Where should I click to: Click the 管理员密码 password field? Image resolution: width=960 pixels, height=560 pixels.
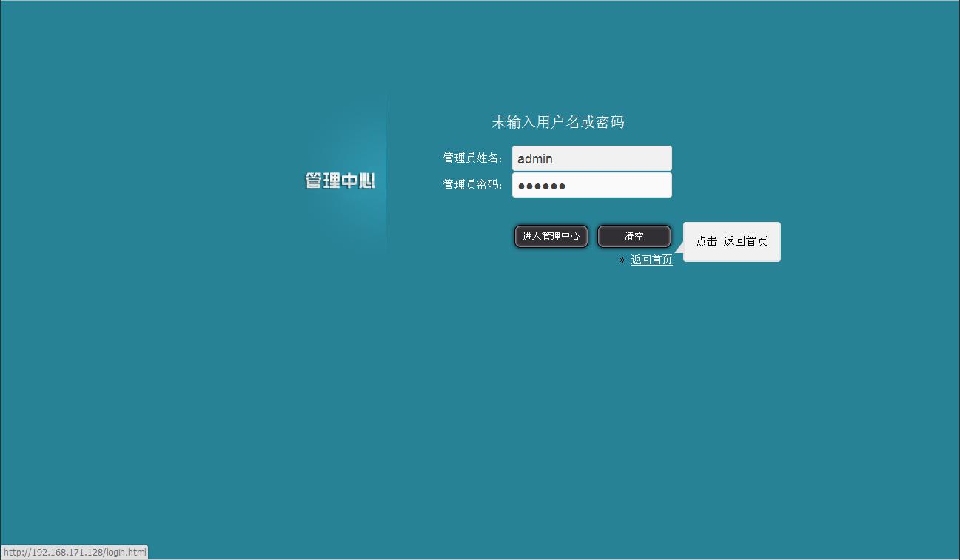[x=592, y=185]
